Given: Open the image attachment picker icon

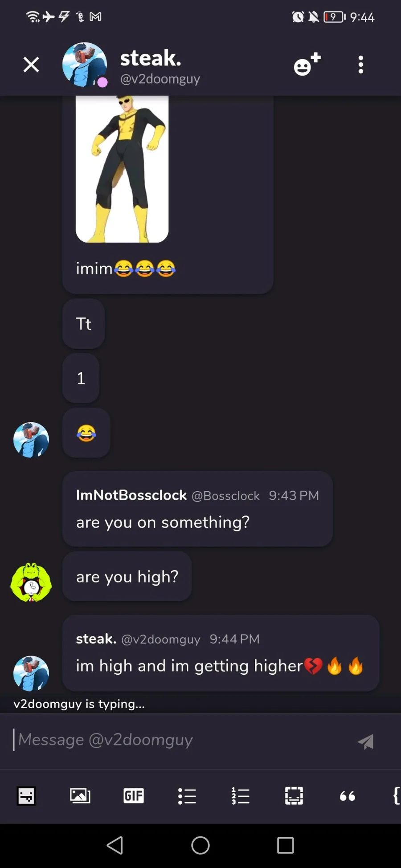Looking at the screenshot, I should [80, 796].
